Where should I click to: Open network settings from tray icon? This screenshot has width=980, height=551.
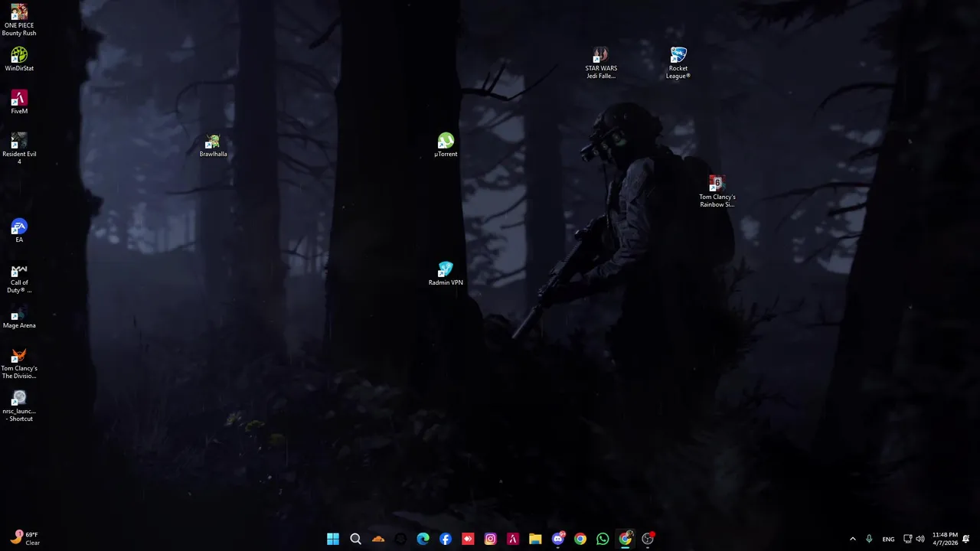(907, 539)
